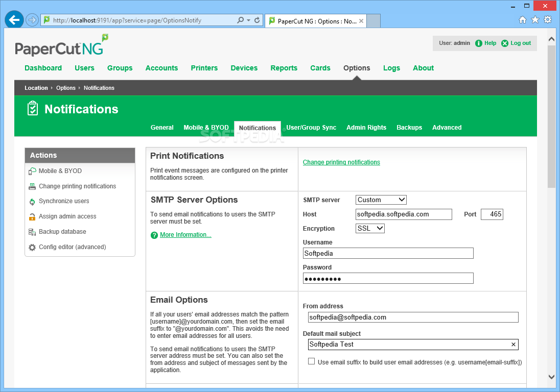Open the Groups menu
The height and width of the screenshot is (392, 560).
(x=120, y=68)
